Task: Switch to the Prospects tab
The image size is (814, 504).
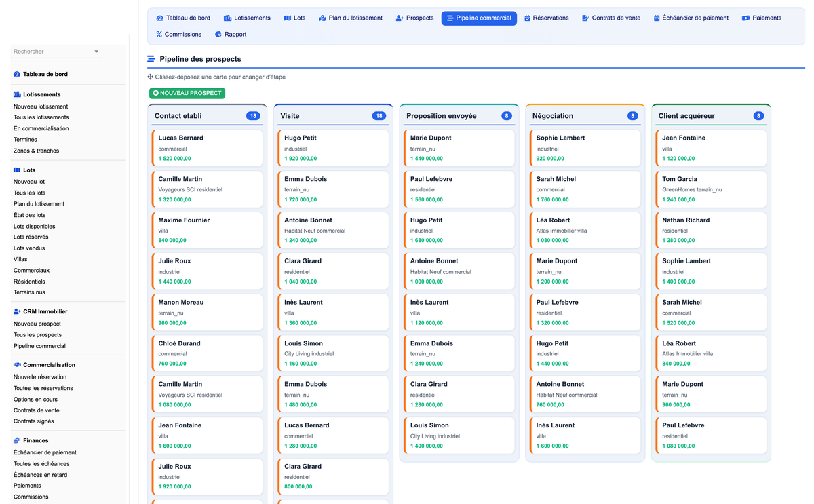Action: [414, 18]
